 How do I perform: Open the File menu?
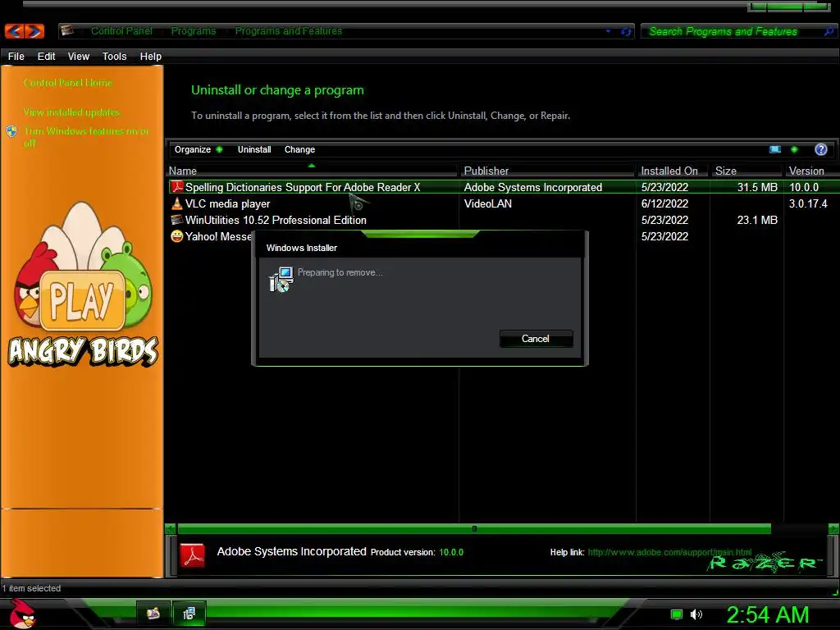coord(16,57)
